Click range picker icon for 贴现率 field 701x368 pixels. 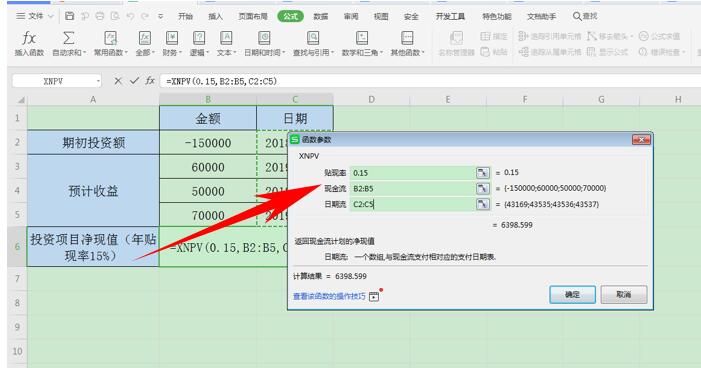pos(483,173)
